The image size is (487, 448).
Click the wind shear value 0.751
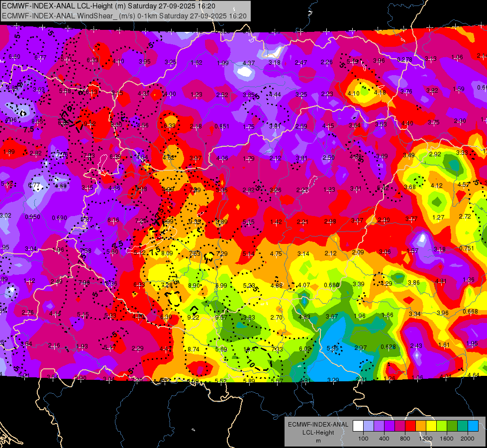point(467,248)
